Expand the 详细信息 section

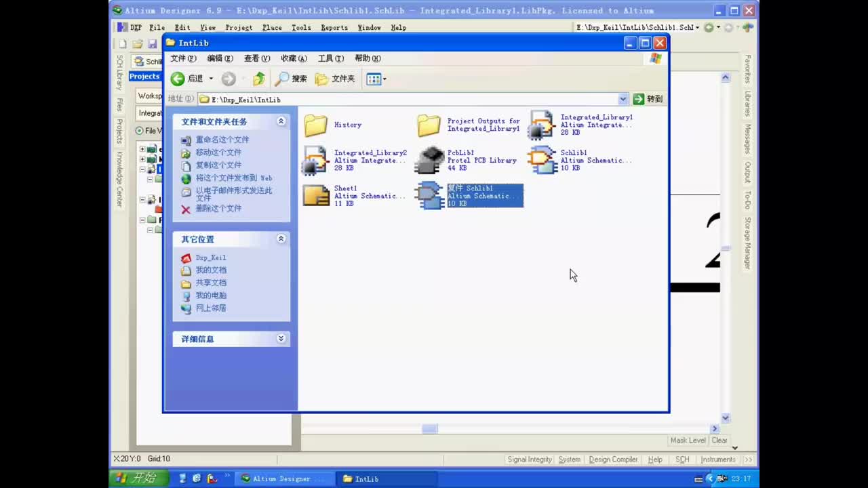point(281,338)
